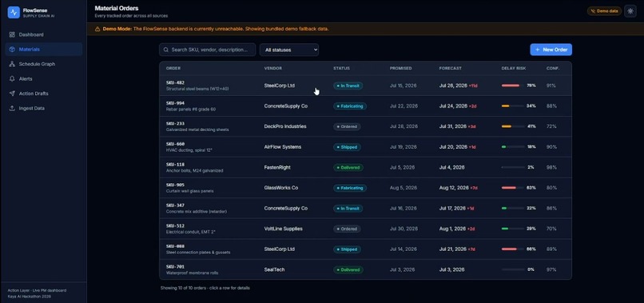
Task: Click Ordered badge for DeckPro Industries
Action: click(x=347, y=126)
